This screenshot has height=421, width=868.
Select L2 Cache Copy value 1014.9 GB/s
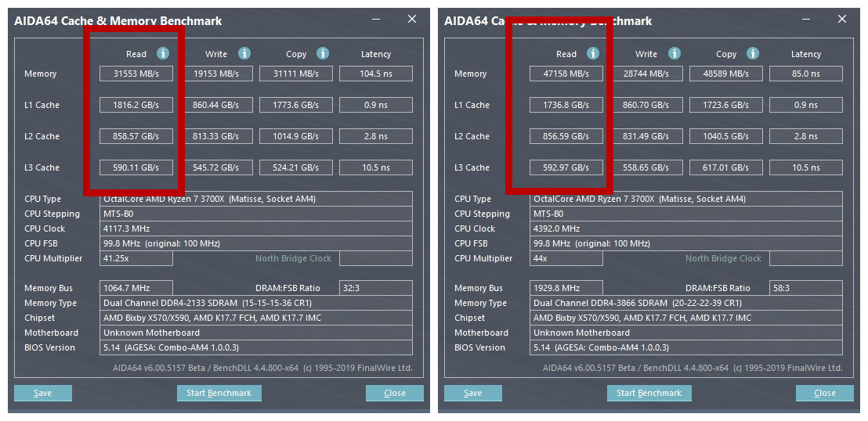[295, 136]
